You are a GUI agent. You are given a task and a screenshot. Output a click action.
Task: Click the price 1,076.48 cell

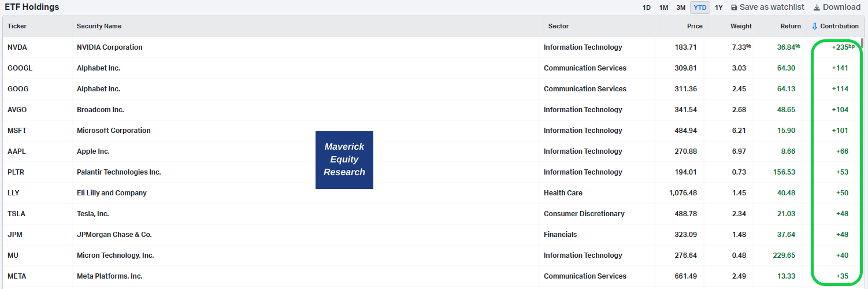[x=683, y=193]
